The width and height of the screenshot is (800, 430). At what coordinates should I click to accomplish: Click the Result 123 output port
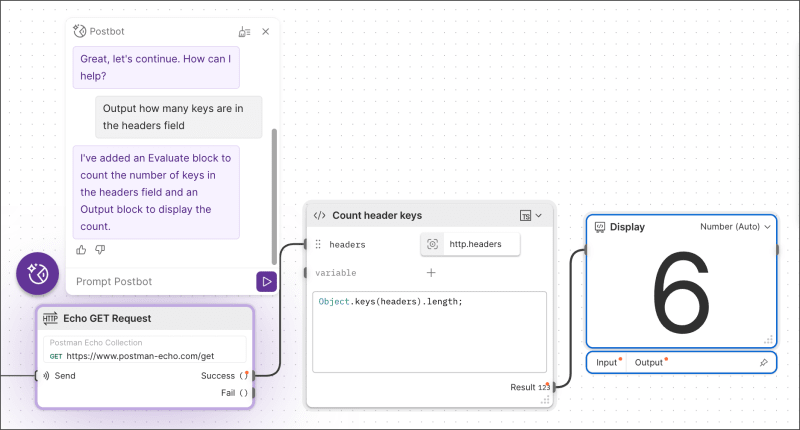coord(554,388)
